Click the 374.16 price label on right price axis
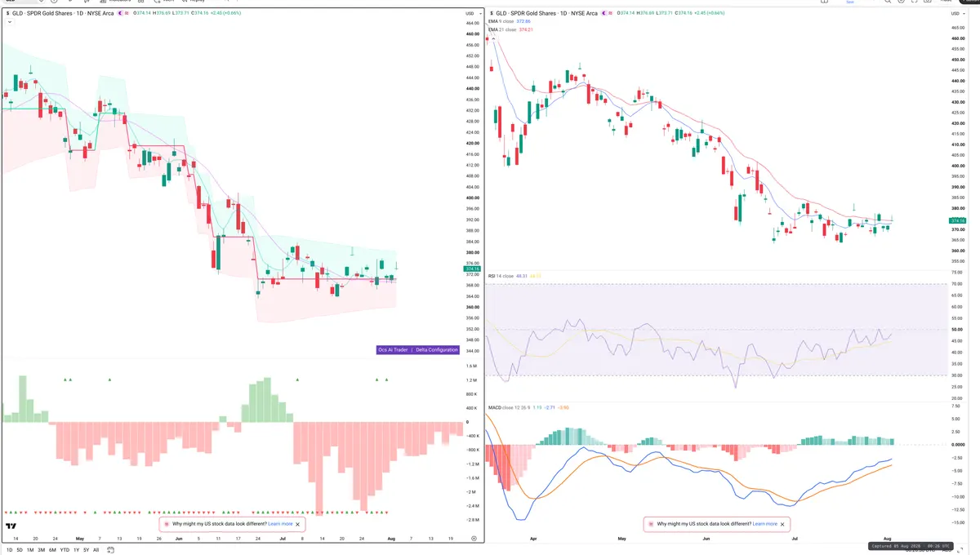This screenshot has width=980, height=555. point(959,221)
